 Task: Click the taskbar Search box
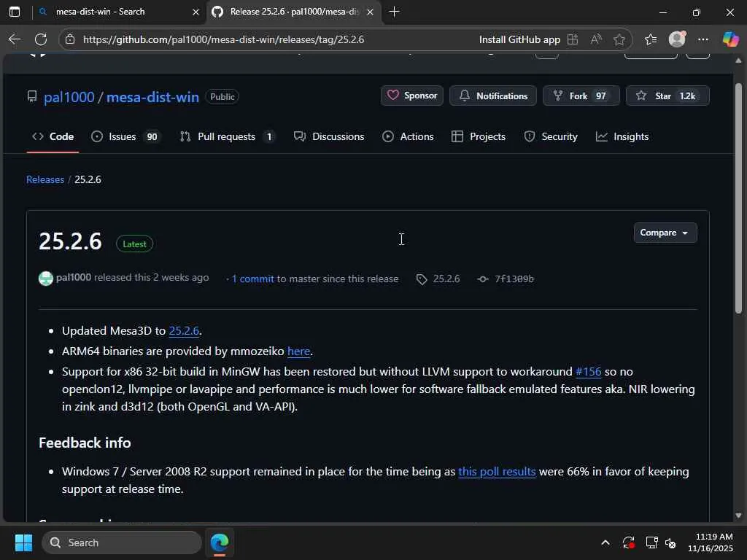(x=122, y=542)
